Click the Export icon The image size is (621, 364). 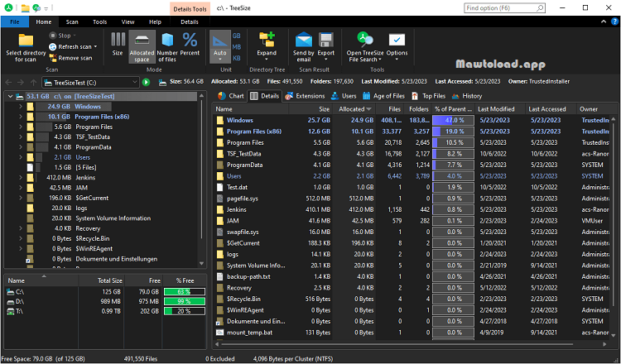[326, 40]
